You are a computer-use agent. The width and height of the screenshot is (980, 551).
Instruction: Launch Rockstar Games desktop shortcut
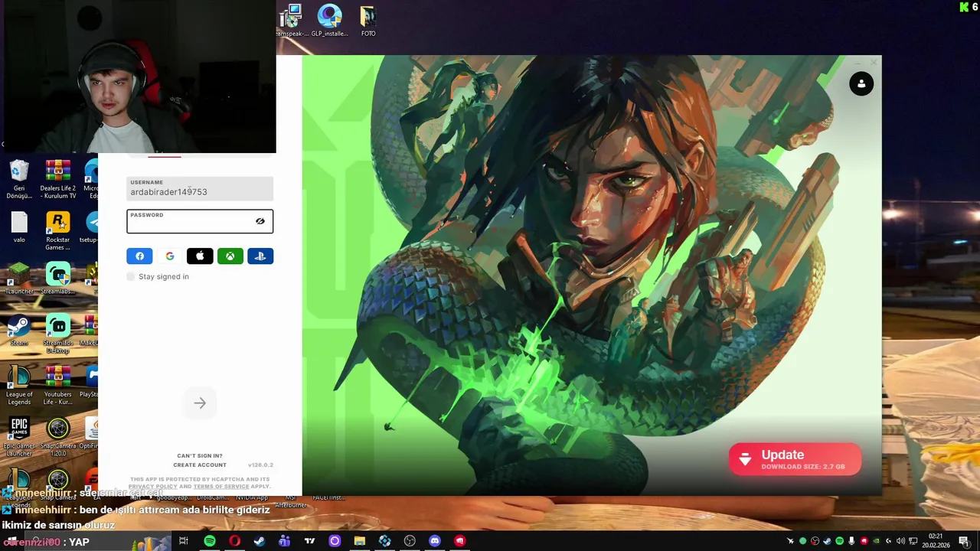pyautogui.click(x=58, y=231)
